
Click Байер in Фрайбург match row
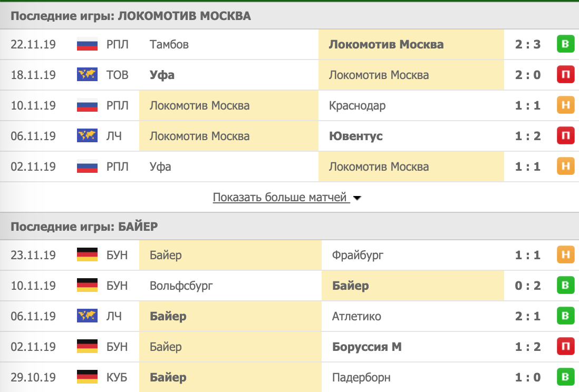(166, 255)
